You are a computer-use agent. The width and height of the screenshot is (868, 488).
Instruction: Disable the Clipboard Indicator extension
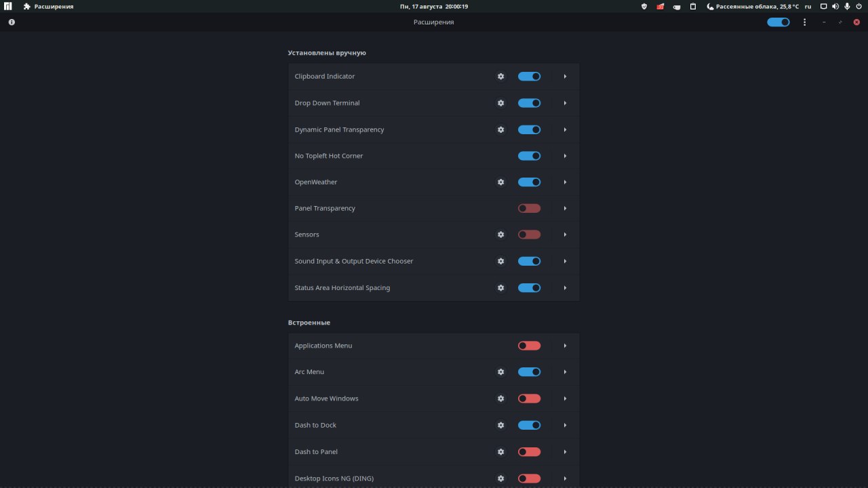pos(529,77)
